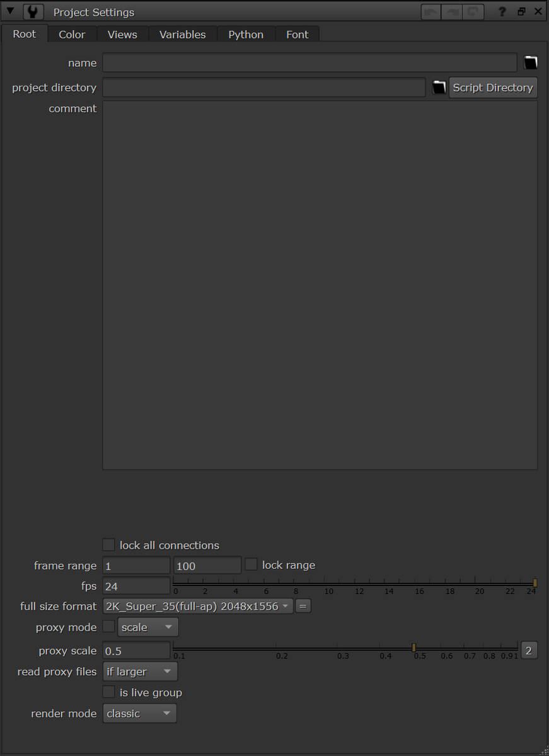Check the lock range checkbox
The image size is (549, 756).
(x=251, y=564)
